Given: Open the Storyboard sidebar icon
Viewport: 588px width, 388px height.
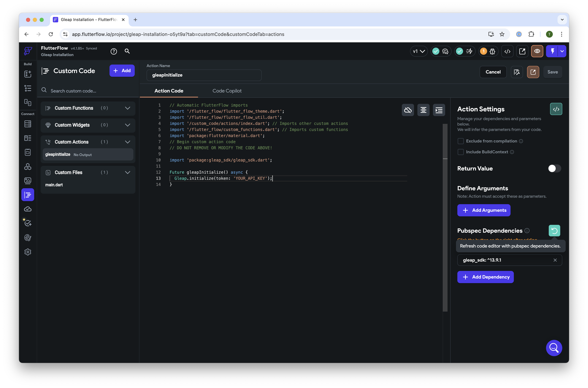Looking at the screenshot, I should 28,102.
